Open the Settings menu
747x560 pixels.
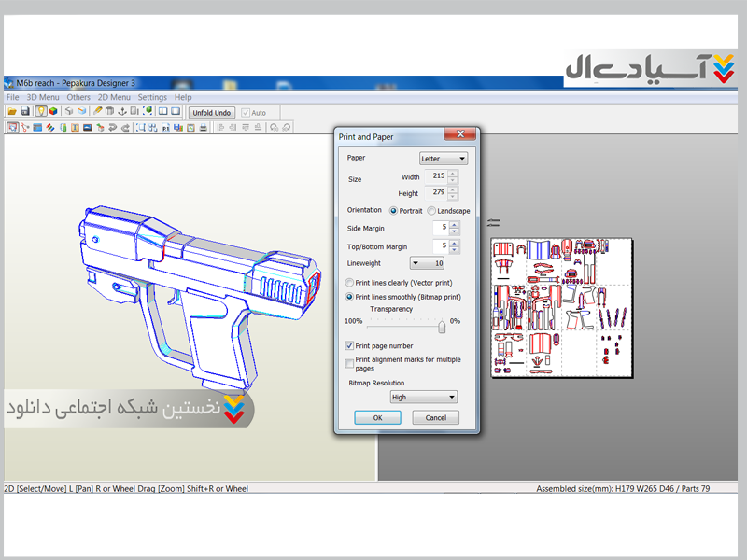[x=152, y=97]
